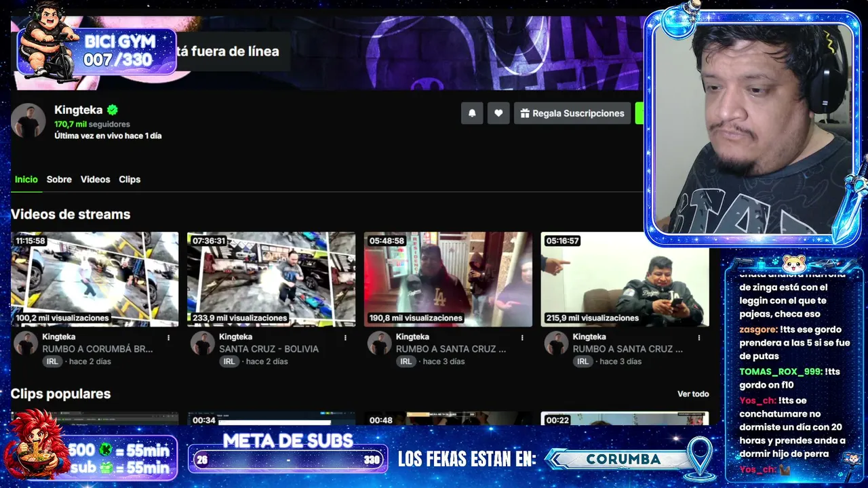
Task: Click the Kingteka name above RUMBO A CORUMBÁ title
Action: 59,337
